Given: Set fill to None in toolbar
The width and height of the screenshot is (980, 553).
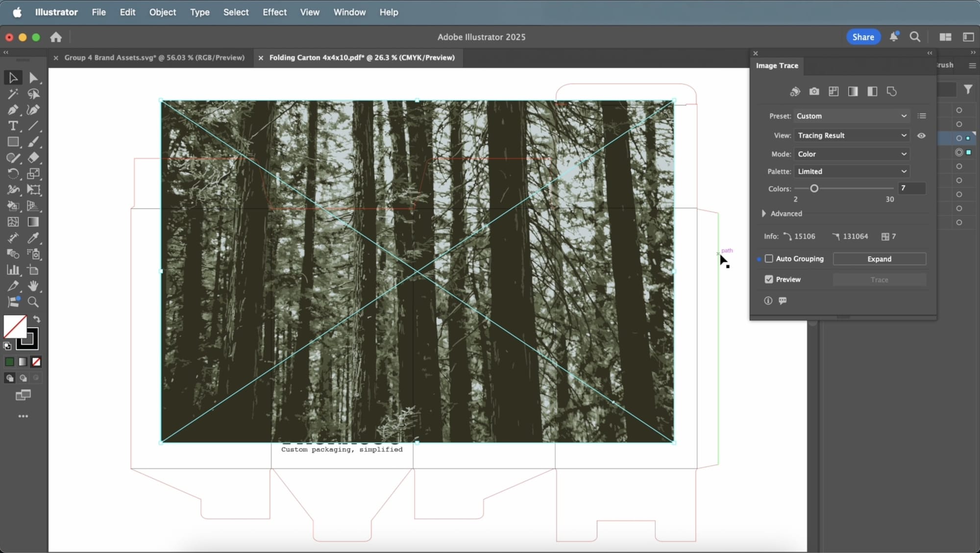Looking at the screenshot, I should pyautogui.click(x=36, y=362).
